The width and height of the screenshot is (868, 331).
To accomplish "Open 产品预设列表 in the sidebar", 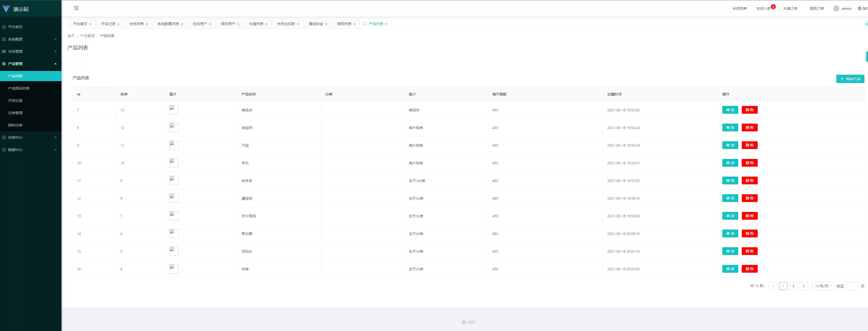I will click(x=19, y=88).
